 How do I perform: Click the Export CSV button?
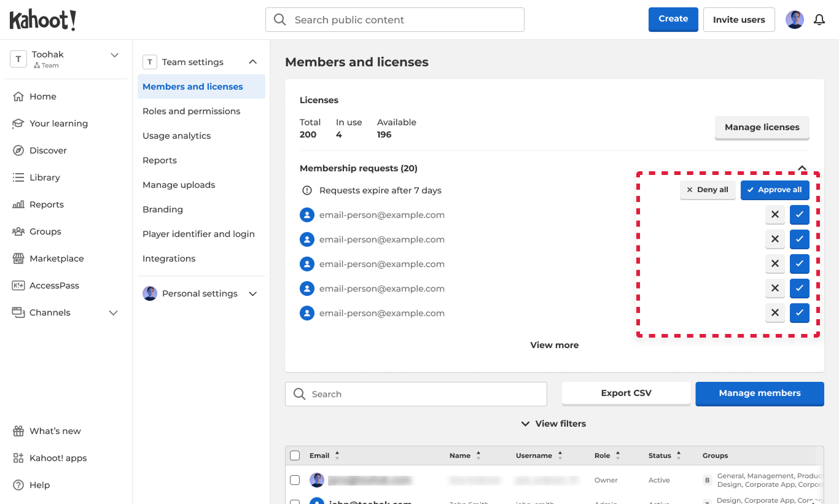[626, 393]
